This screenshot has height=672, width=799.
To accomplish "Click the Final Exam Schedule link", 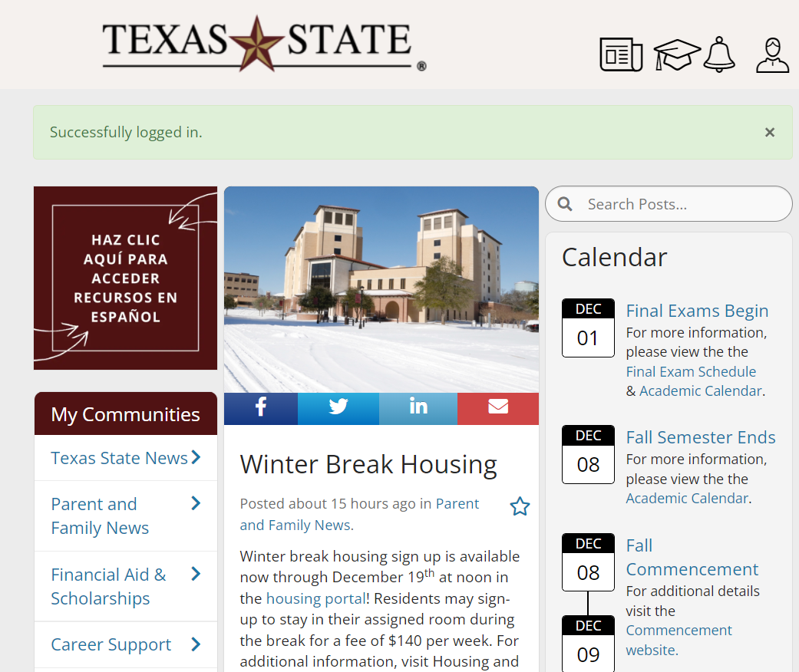I will coord(691,371).
